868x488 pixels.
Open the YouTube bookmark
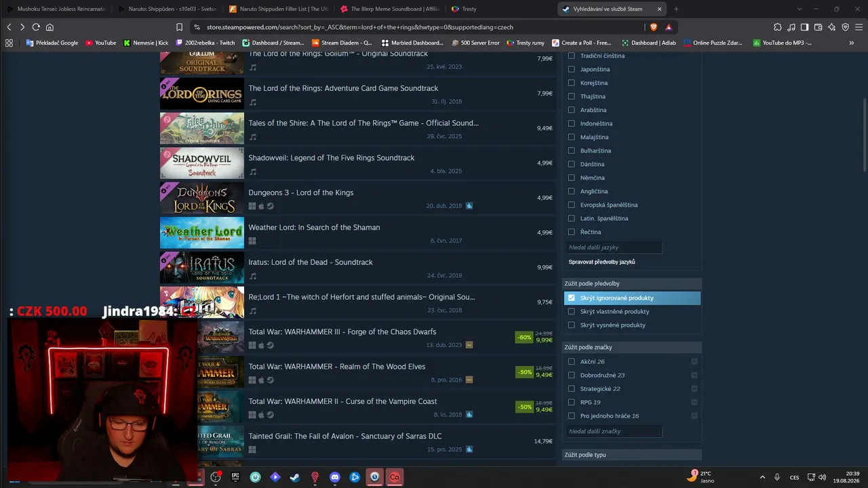(x=101, y=43)
